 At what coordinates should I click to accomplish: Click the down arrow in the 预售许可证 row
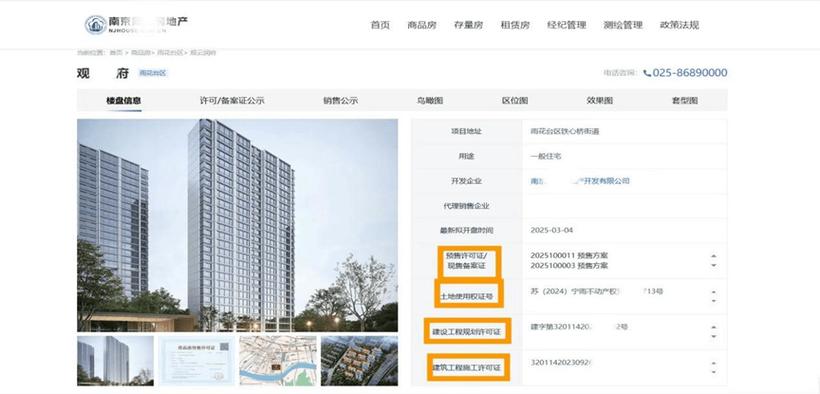(713, 265)
